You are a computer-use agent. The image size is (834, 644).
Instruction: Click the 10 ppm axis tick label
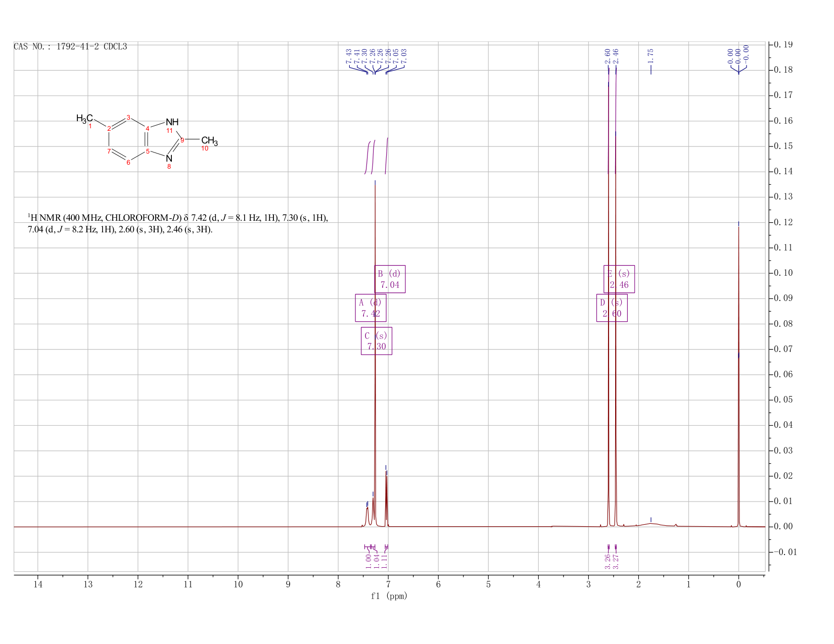pyautogui.click(x=238, y=584)
